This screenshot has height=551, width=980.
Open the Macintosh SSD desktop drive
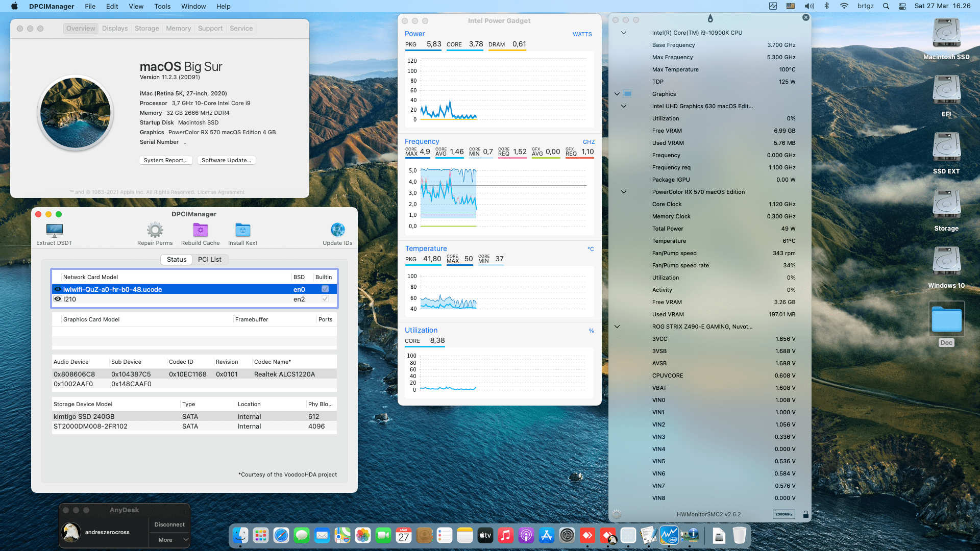pyautogui.click(x=946, y=39)
